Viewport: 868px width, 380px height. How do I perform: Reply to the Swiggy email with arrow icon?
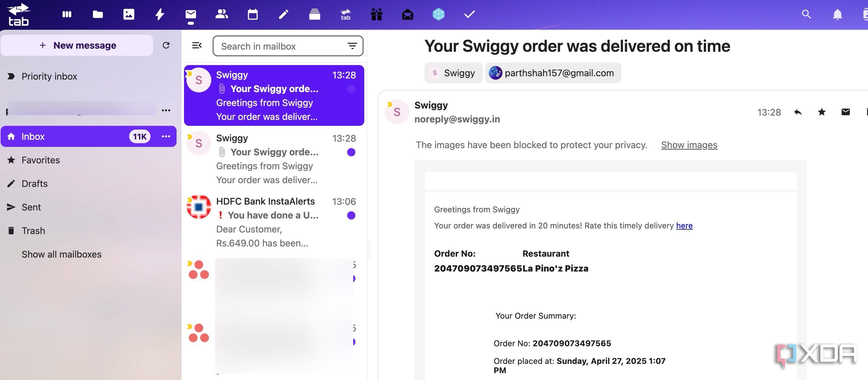pyautogui.click(x=798, y=112)
